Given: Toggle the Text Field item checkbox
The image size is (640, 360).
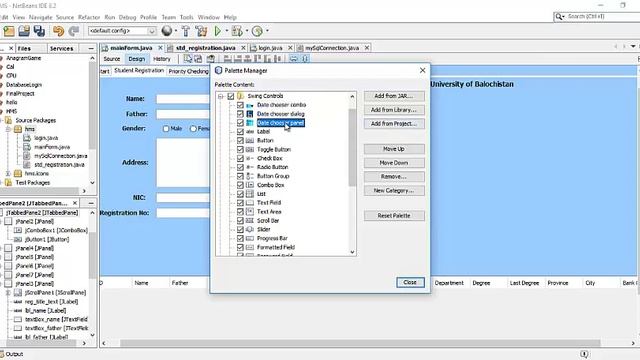Looking at the screenshot, I should (x=240, y=203).
